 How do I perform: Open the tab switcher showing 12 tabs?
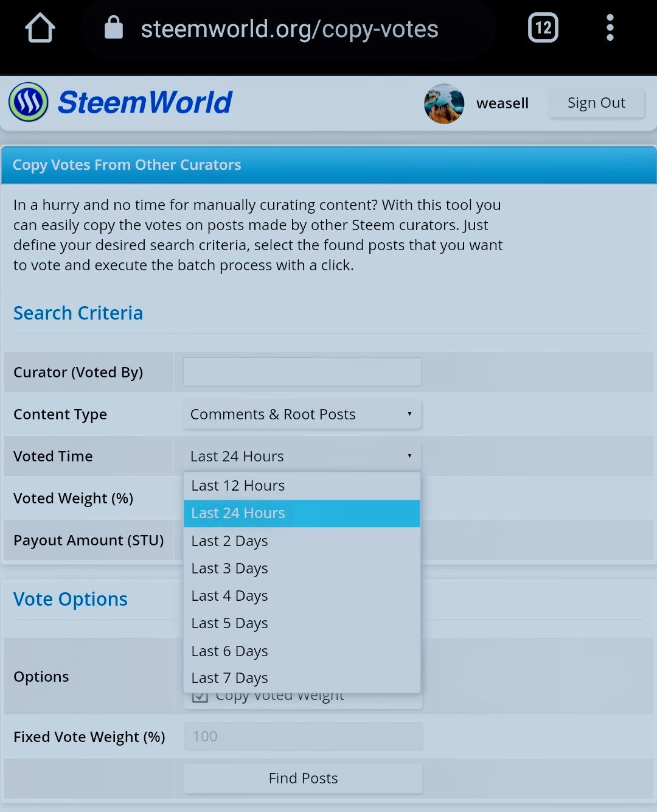click(x=543, y=28)
